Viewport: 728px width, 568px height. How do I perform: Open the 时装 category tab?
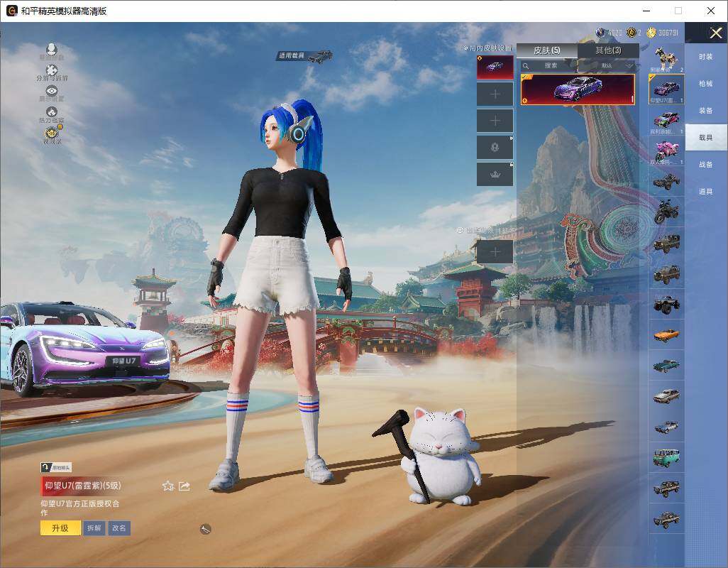(x=706, y=57)
